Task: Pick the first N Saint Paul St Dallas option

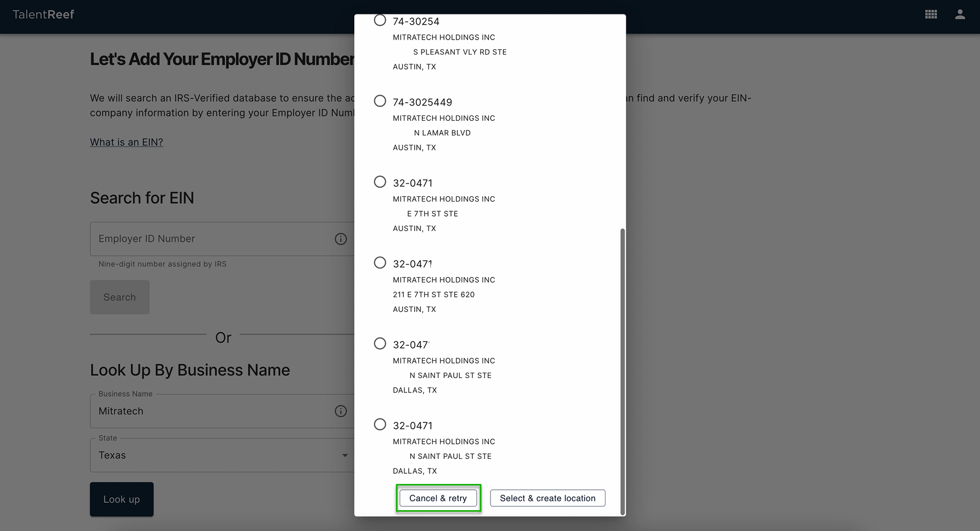Action: coord(380,343)
